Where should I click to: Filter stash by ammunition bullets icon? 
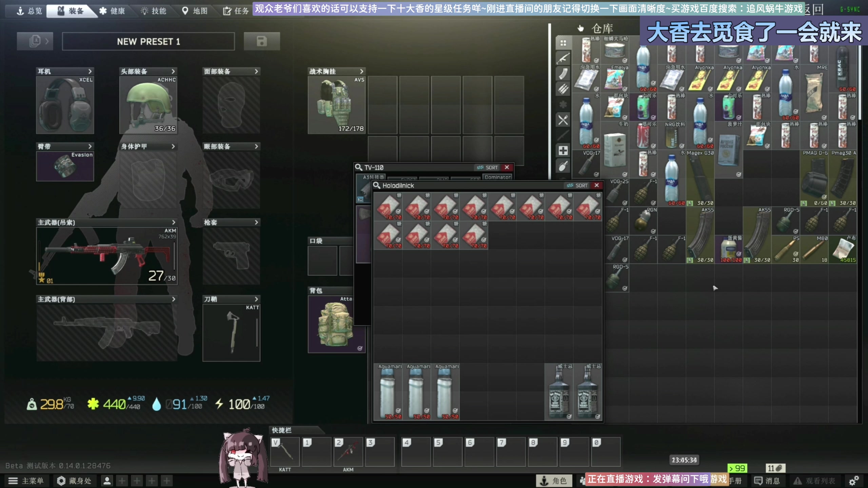coord(563,89)
